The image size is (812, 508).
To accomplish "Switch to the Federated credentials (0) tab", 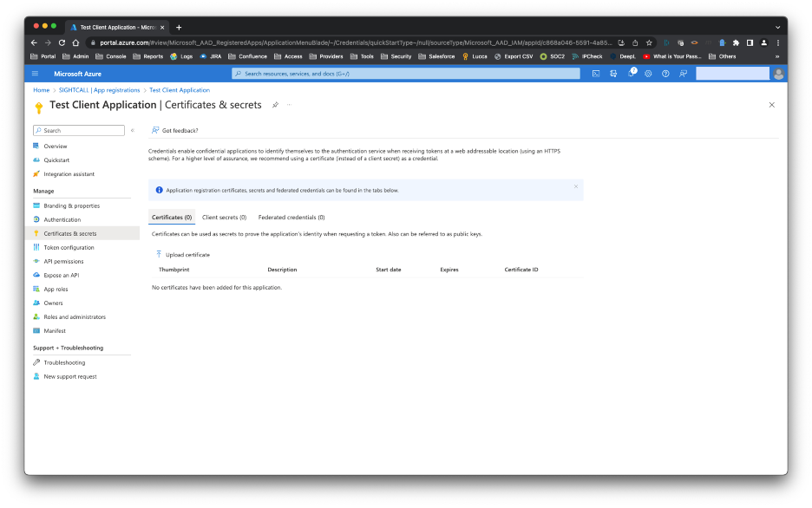I will [291, 218].
